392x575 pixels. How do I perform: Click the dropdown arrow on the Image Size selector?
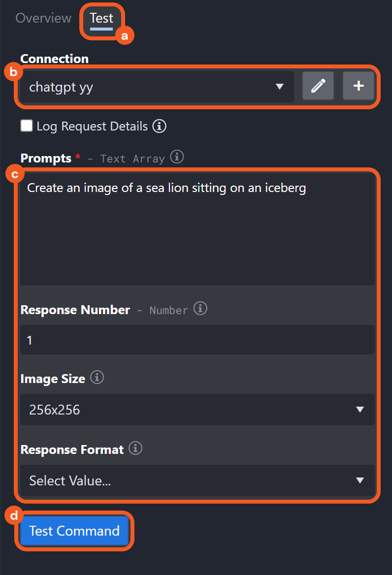360,410
